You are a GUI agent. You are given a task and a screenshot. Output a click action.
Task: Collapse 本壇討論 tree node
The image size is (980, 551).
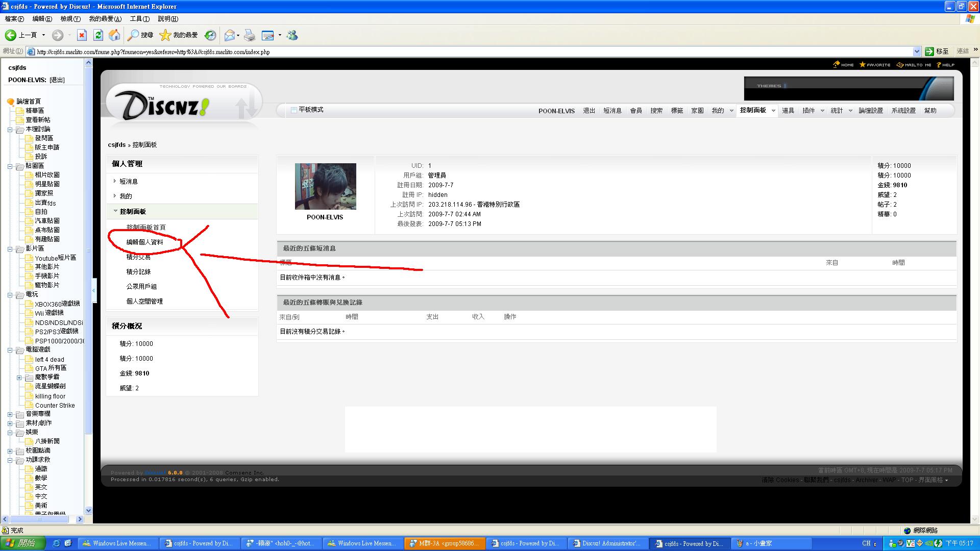[10, 130]
